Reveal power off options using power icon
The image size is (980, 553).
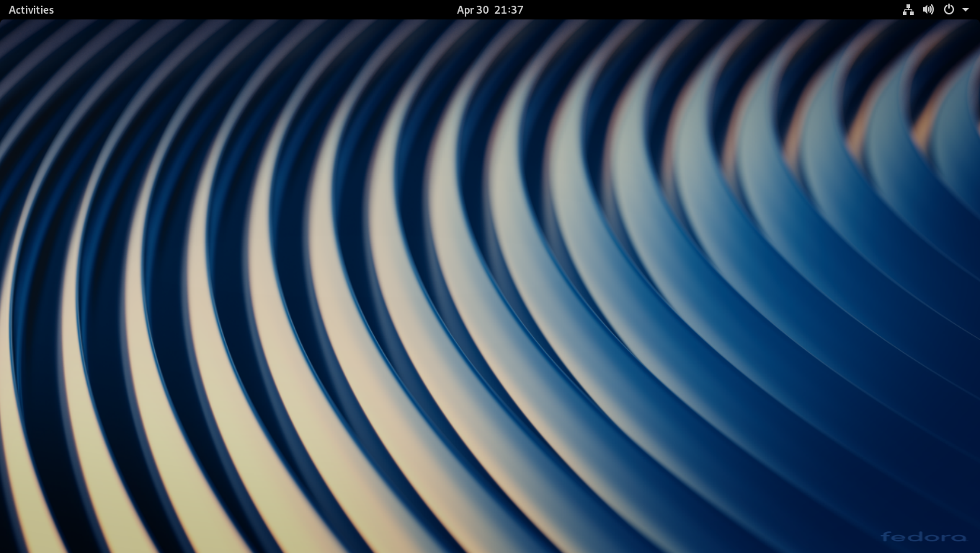[x=949, y=9]
